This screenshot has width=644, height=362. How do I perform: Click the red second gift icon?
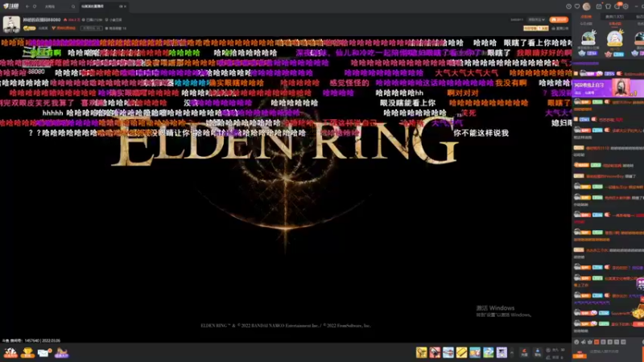click(435, 352)
